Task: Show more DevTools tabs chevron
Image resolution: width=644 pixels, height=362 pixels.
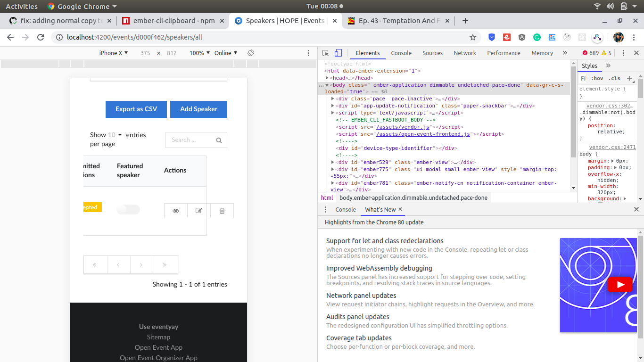Action: (x=565, y=53)
